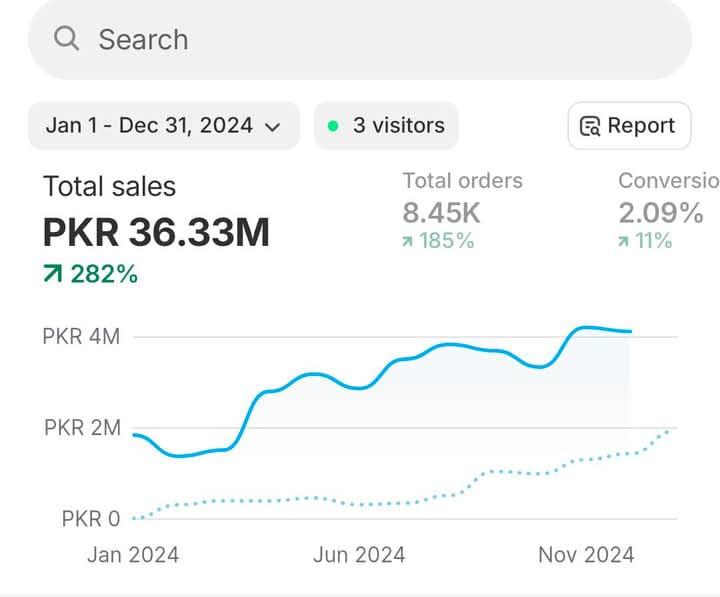
Task: Select the Total sales metric heading
Action: [109, 186]
